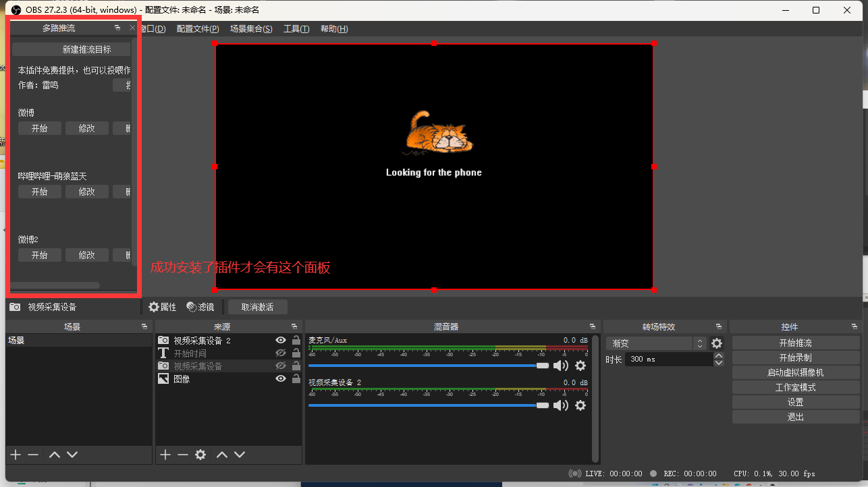This screenshot has width=868, height=487.
Task: Open the 工具(T) menu
Action: coord(296,29)
